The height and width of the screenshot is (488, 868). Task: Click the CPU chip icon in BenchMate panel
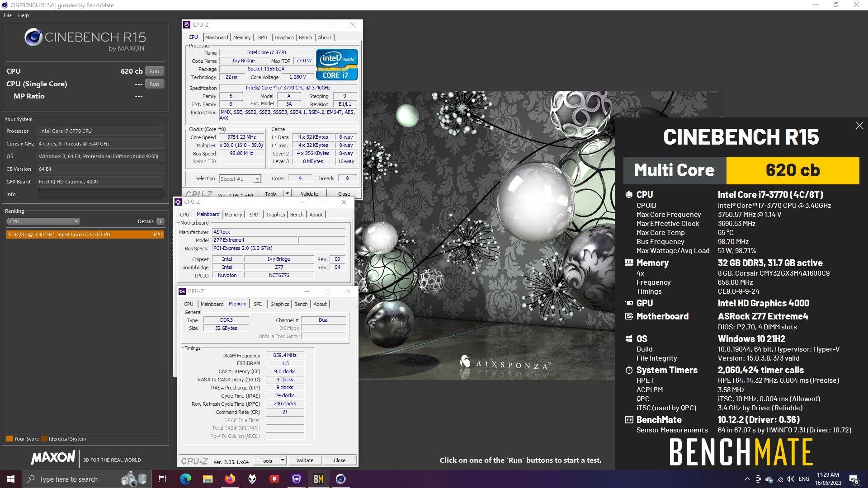(629, 195)
